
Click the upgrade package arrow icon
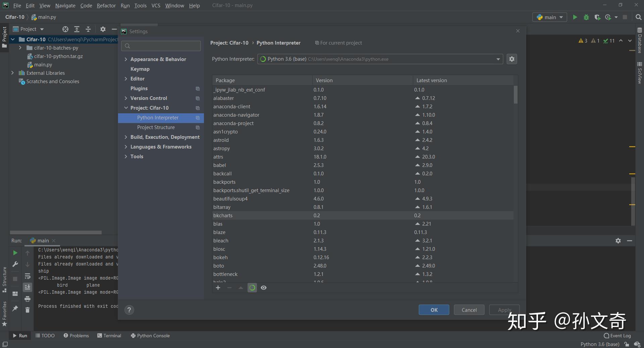(241, 288)
